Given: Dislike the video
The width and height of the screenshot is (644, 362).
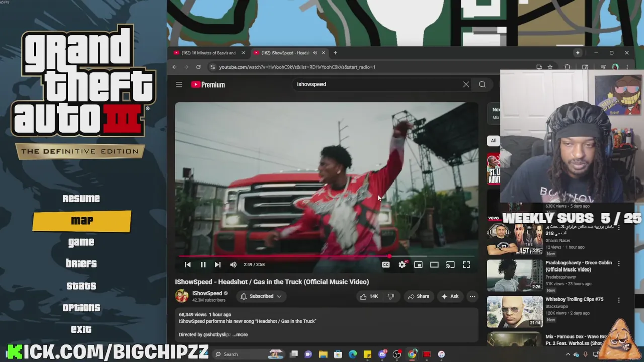Looking at the screenshot, I should point(391,296).
